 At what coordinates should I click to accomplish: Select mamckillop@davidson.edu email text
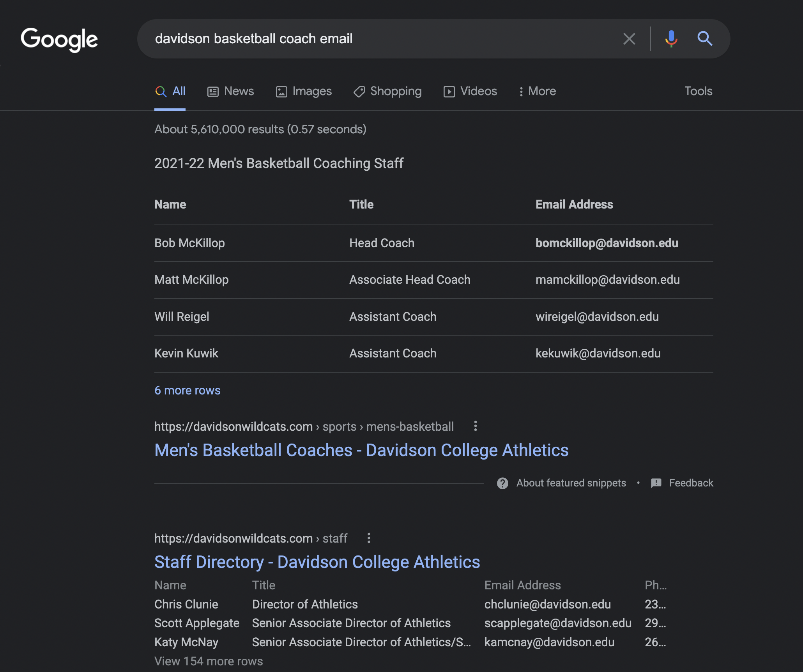pyautogui.click(x=608, y=279)
